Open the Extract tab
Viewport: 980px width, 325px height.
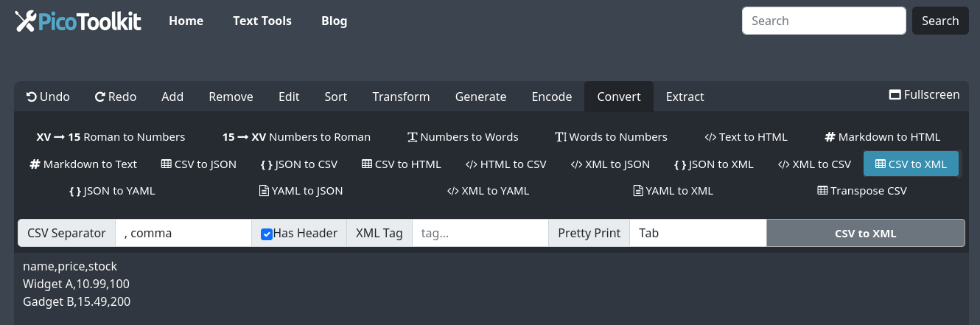[685, 97]
